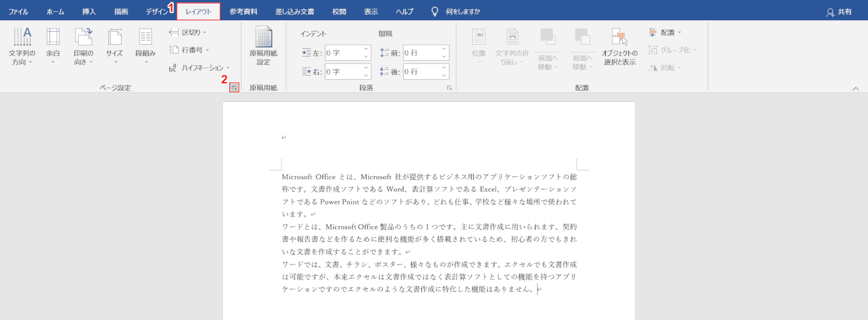Click the spacing before icon beside 前
Screen dimensions: 868x320
tap(385, 53)
